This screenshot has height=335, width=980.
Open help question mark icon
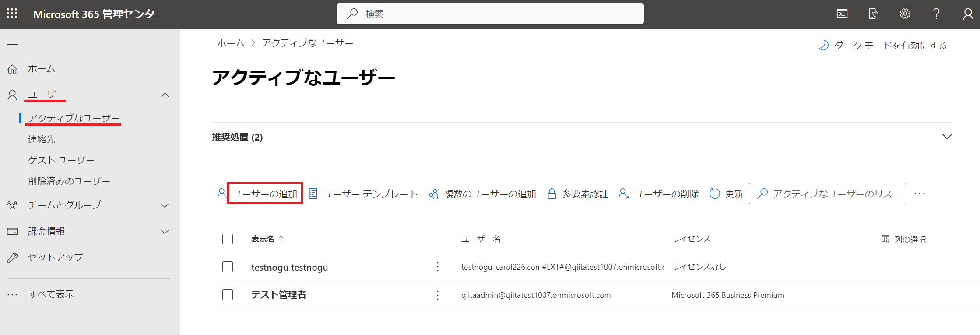936,14
